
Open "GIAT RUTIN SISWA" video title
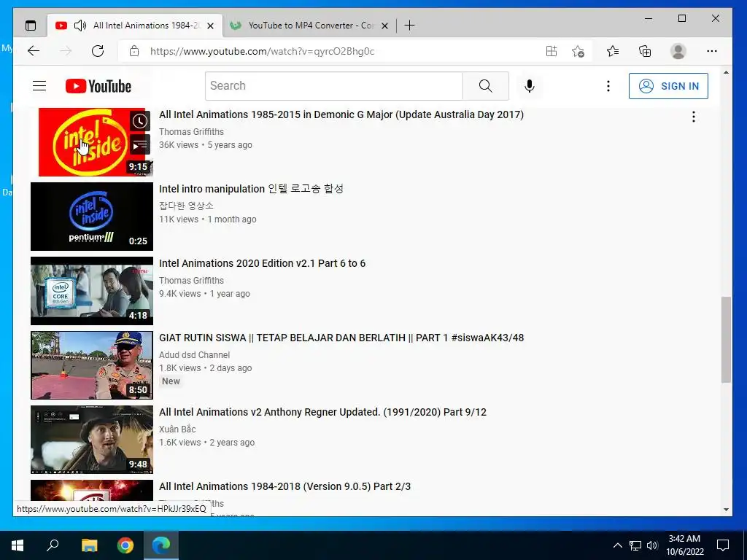coord(341,338)
